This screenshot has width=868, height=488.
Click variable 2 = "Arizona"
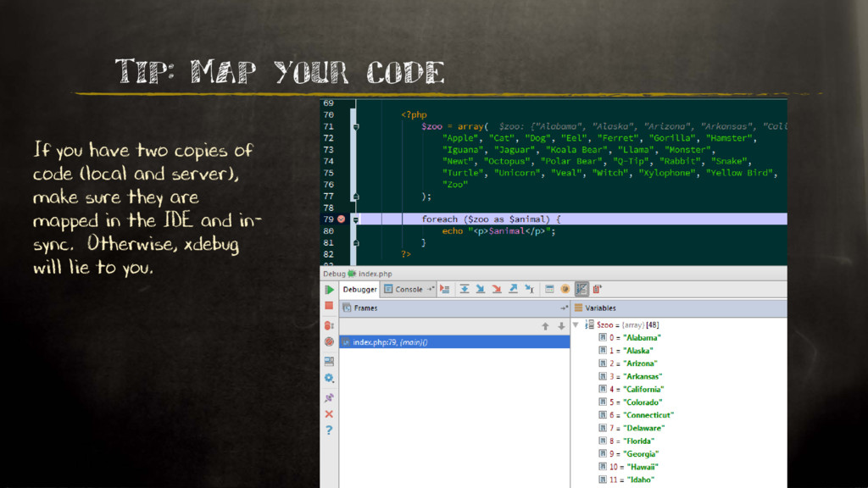(x=628, y=363)
